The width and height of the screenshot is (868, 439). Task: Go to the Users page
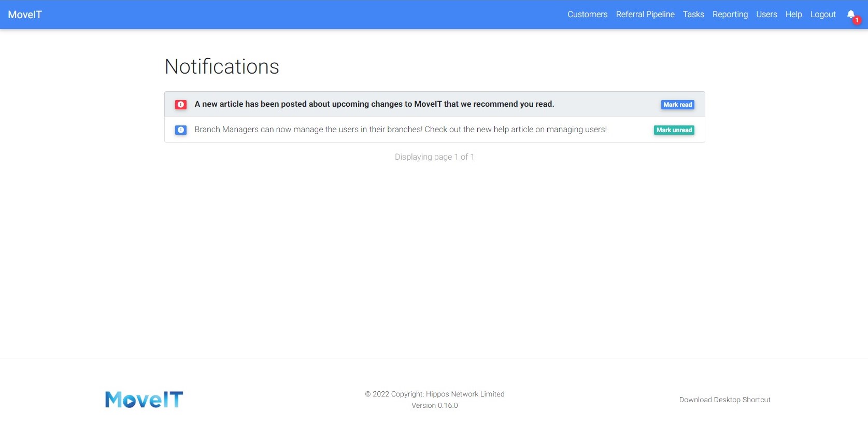[766, 15]
